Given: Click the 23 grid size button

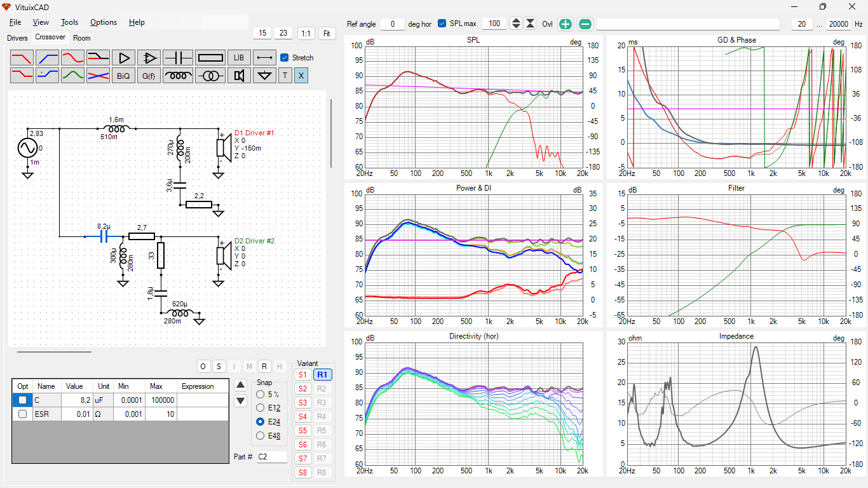Looking at the screenshot, I should click(x=283, y=33).
